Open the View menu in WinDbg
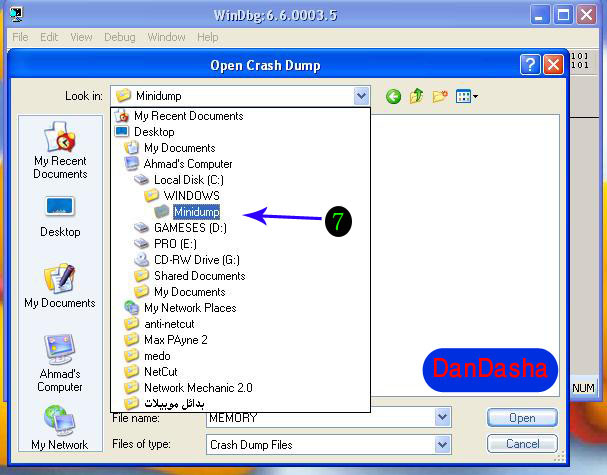Screen dimensions: 607x475 click(x=81, y=37)
